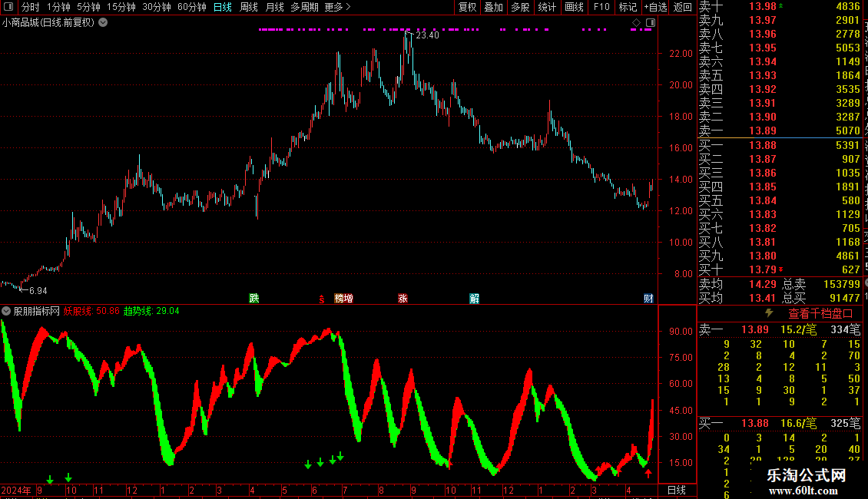Click the 卖一 15.2/笔 queue header

780,329
